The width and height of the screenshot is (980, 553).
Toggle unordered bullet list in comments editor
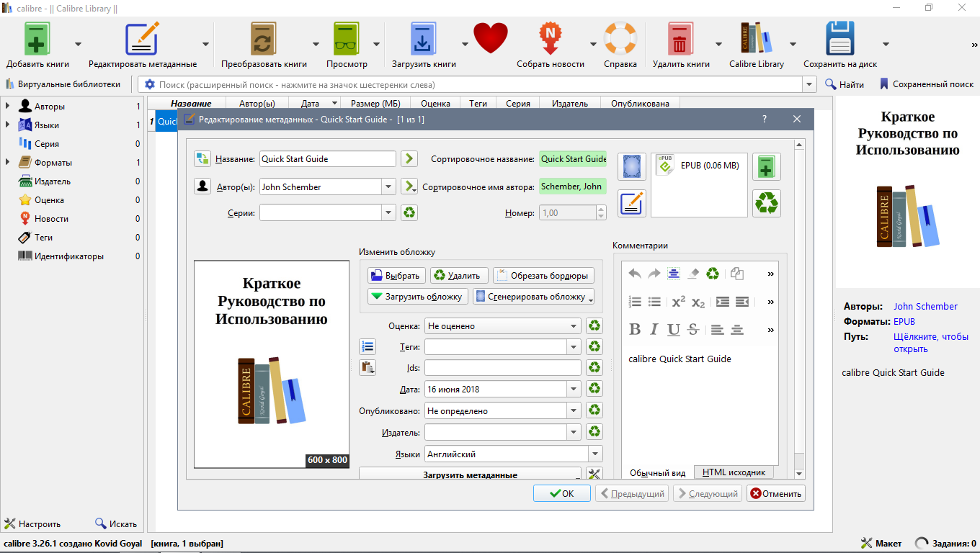point(654,302)
